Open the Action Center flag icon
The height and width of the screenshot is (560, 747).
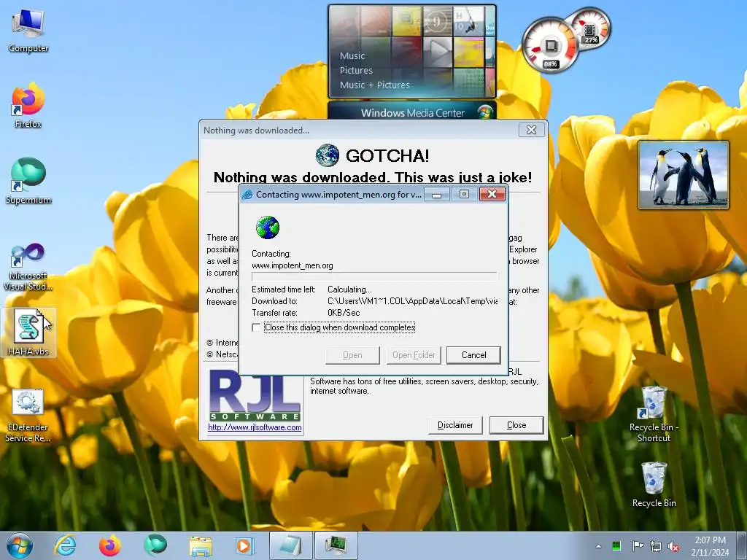tap(638, 545)
